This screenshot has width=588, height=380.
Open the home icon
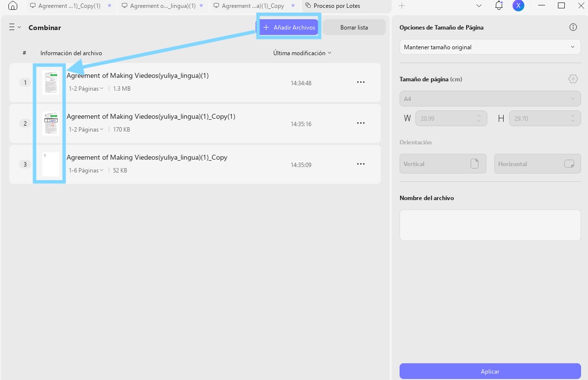(x=13, y=5)
